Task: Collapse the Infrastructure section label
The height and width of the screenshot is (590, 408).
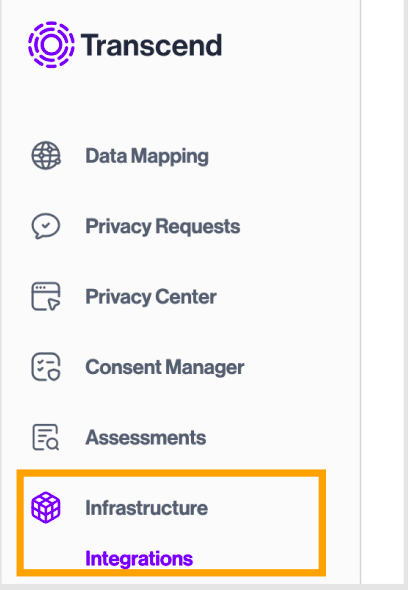Action: [x=146, y=508]
